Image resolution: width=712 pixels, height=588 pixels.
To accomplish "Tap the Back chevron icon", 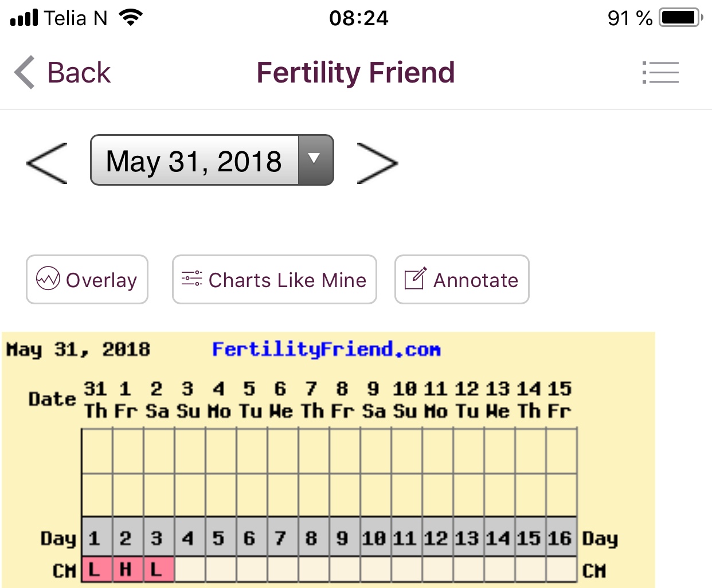I will click(x=25, y=73).
